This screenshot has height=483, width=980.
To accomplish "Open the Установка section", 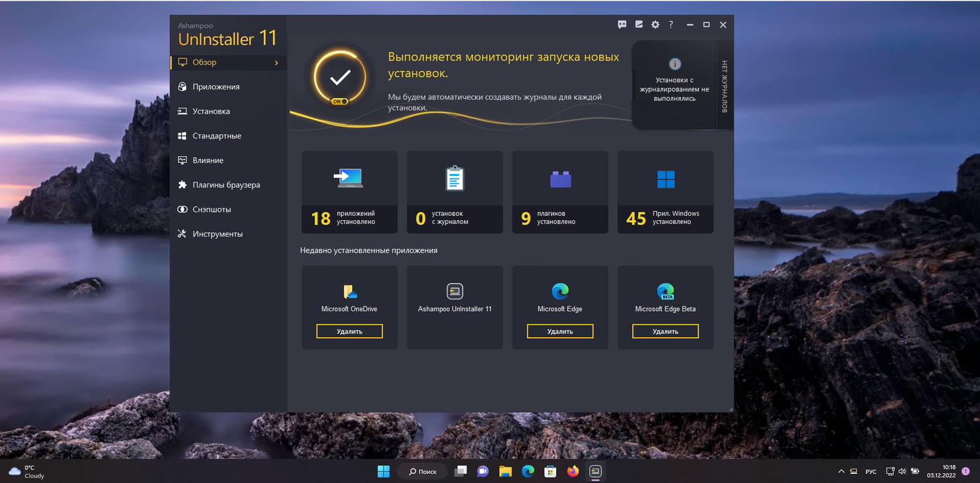I will [x=228, y=112].
